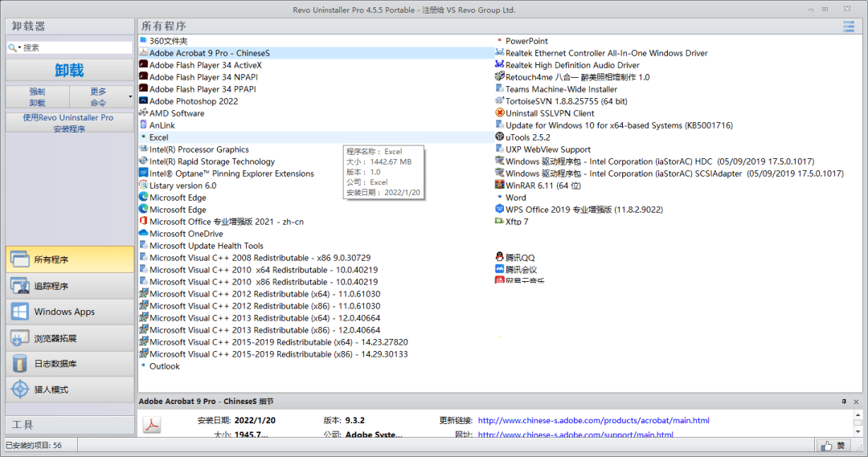
Task: Click the search type dropdown arrow
Action: click(x=19, y=48)
